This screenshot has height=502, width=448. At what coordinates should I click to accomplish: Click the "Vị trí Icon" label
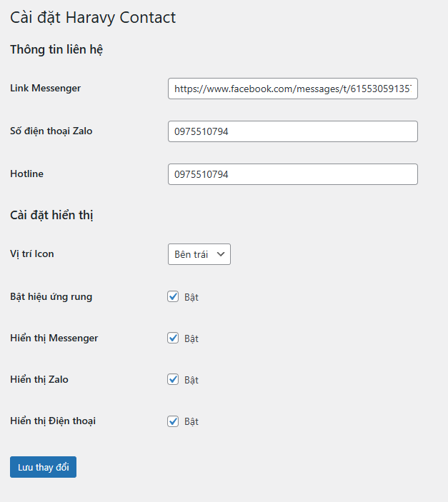click(31, 253)
